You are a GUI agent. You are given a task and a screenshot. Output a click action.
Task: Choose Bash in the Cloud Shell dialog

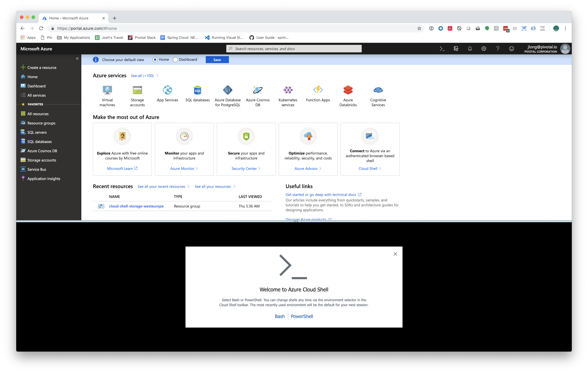280,316
